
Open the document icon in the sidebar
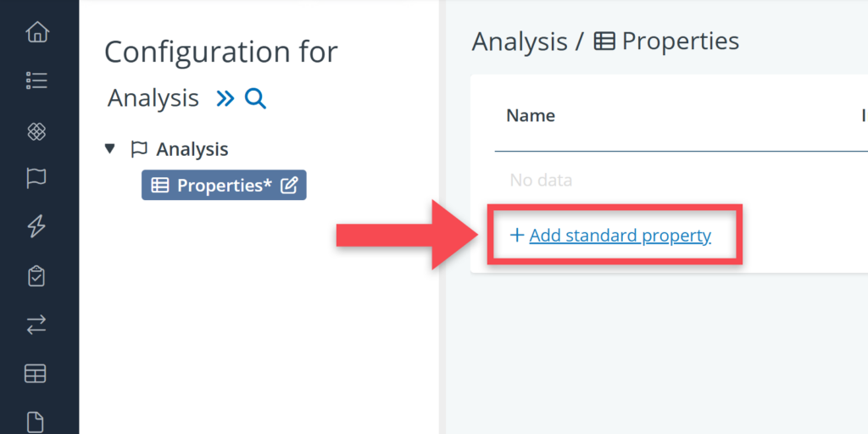point(37,421)
